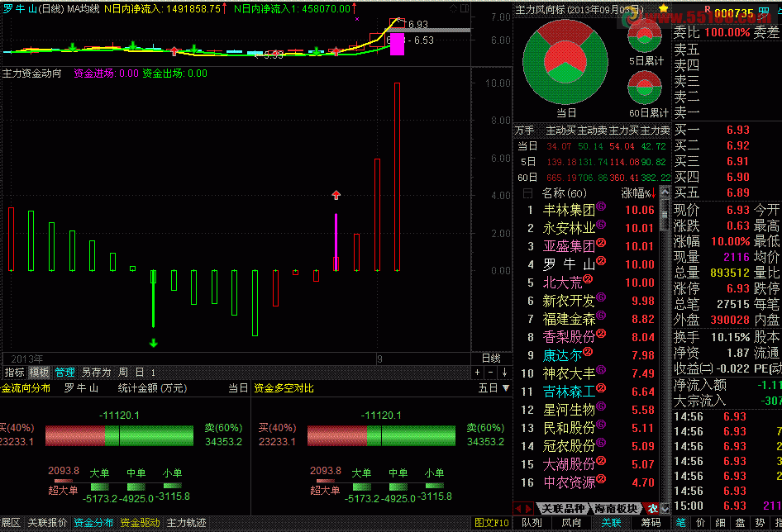Viewport: 782px width, 532px height.
Task: Click the scroll-down button of the stock list
Action: click(665, 509)
